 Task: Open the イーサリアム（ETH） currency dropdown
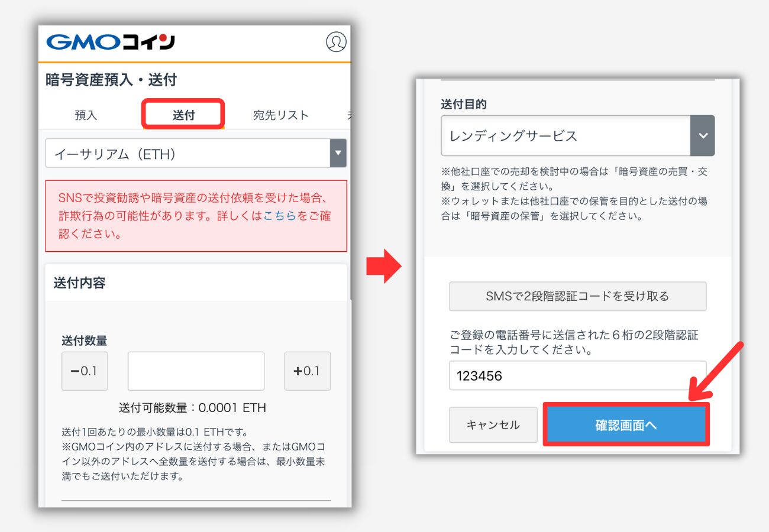(x=196, y=154)
